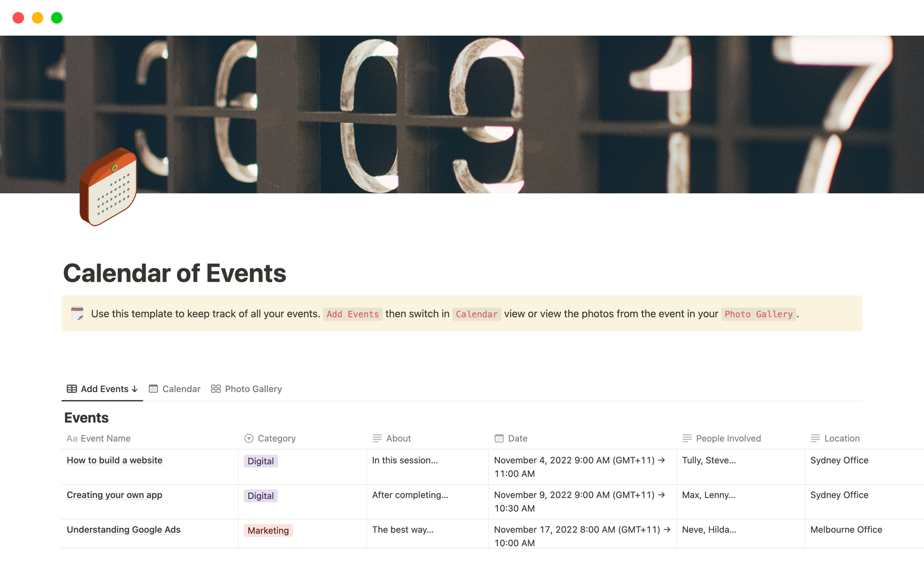Click the Location field for Understanding Google Ads
Viewport: 924px width, 578px height.
click(846, 529)
